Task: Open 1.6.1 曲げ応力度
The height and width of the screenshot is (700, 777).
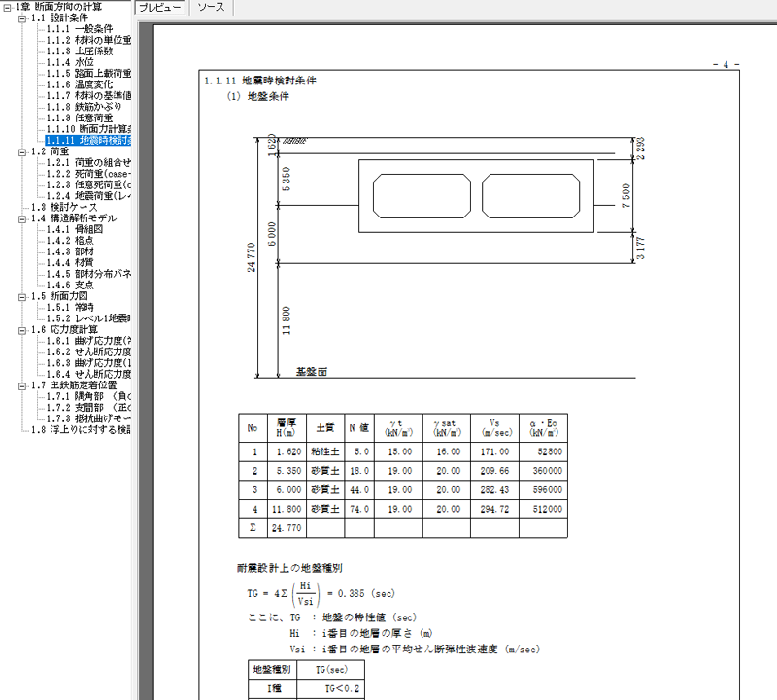Action: 88,341
